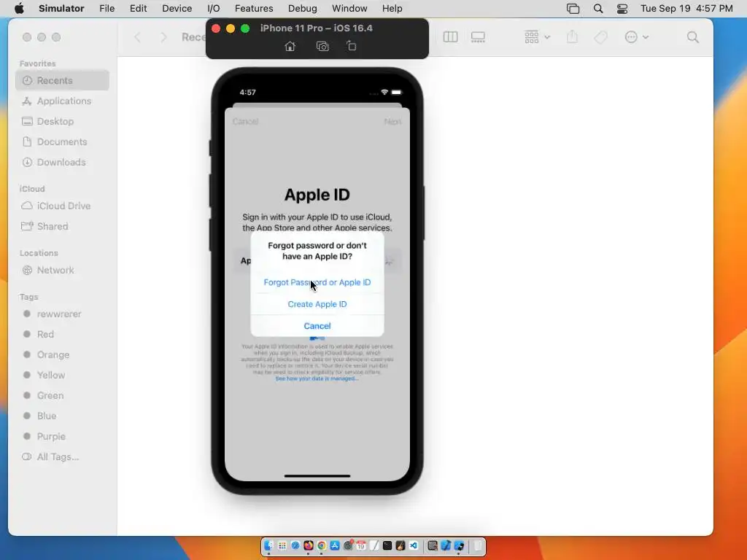Viewport: 747px width, 560px height.
Task: Open the Apple menu
Action: point(19,9)
